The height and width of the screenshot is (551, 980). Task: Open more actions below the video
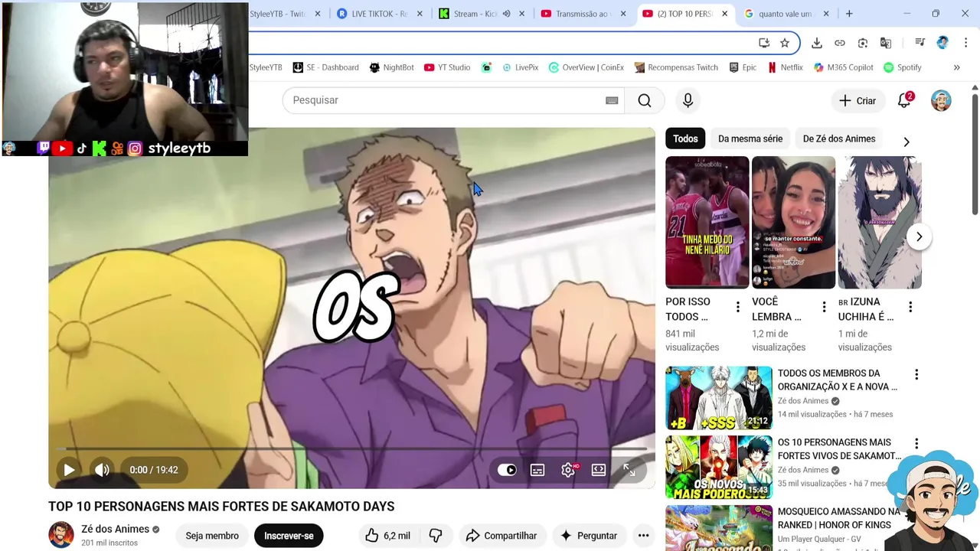[643, 536]
